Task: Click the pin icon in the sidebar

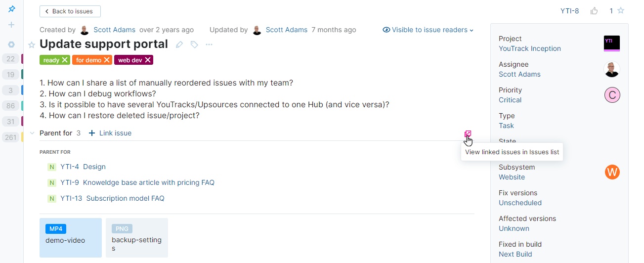Action: (x=12, y=9)
